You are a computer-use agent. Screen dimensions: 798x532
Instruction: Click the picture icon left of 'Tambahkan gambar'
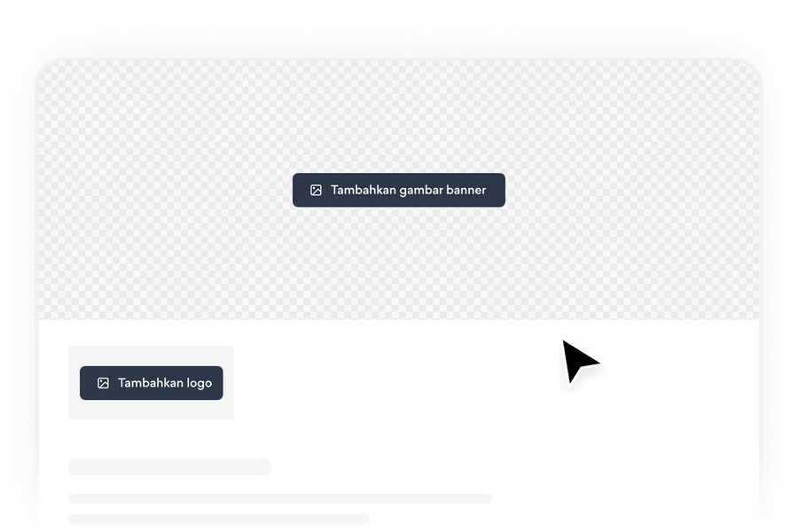[x=316, y=190]
